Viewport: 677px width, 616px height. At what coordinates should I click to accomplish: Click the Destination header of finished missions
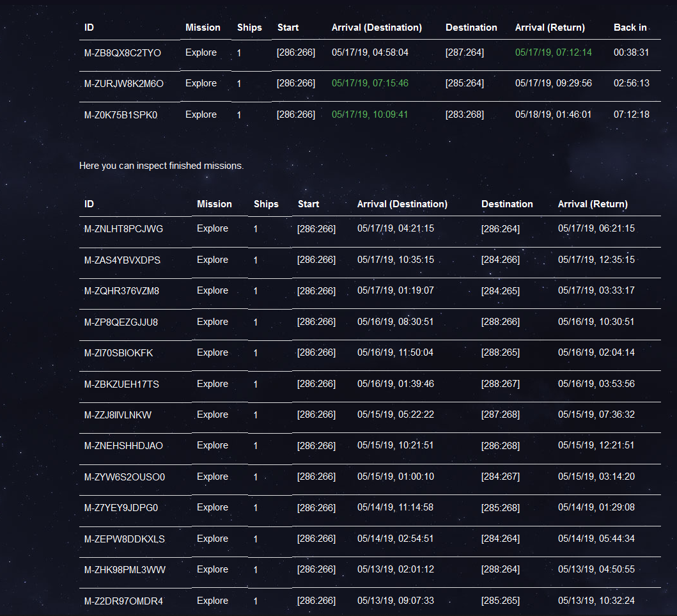507,204
